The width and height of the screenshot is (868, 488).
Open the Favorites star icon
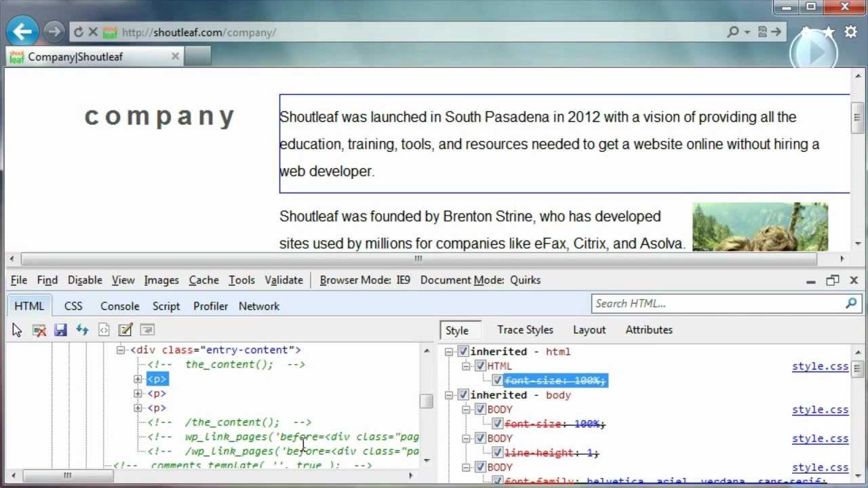(x=829, y=32)
